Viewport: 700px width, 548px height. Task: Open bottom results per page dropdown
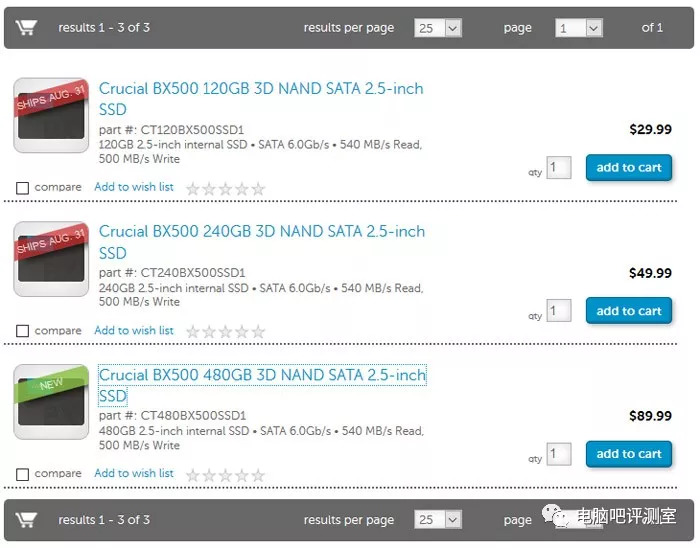[438, 520]
